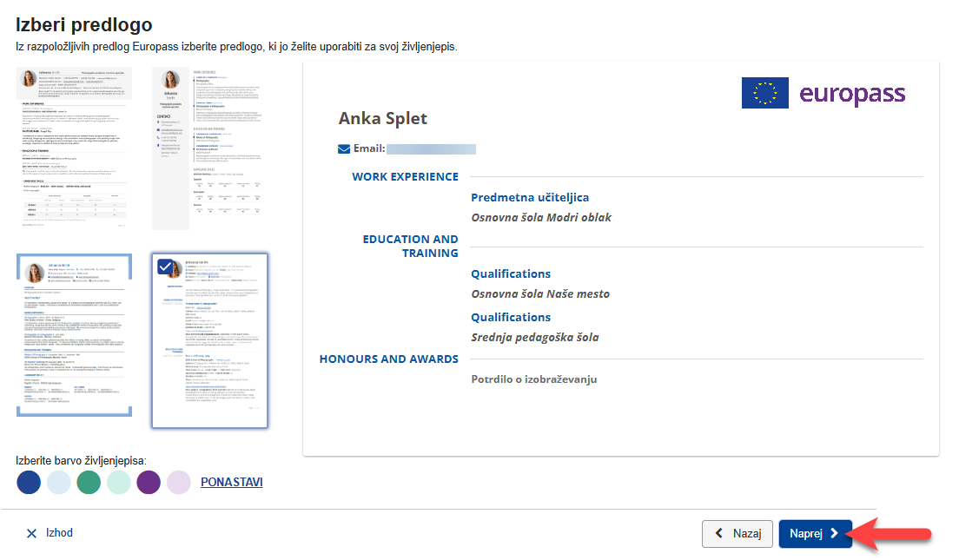The width and height of the screenshot is (959, 560).
Task: Click the EU flag icon in preview
Action: (x=764, y=93)
